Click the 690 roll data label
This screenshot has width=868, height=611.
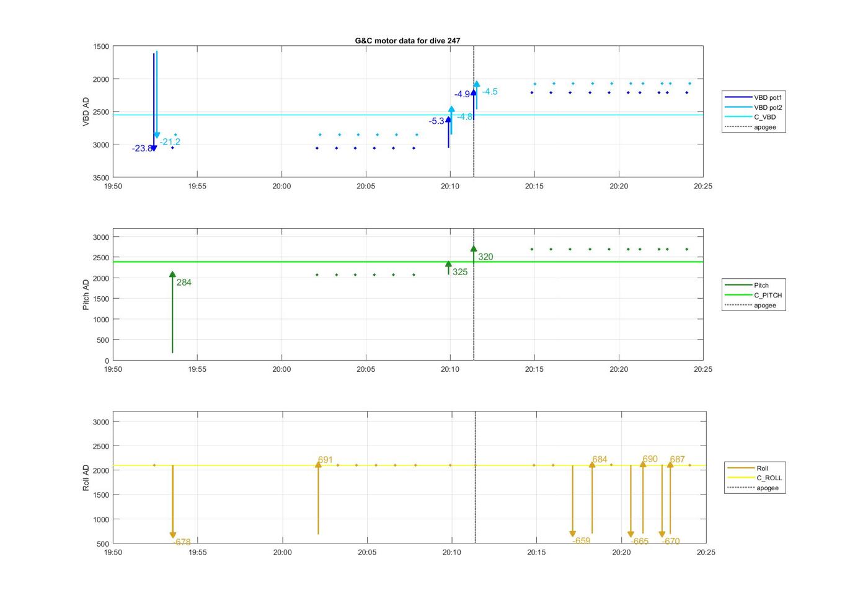(650, 459)
